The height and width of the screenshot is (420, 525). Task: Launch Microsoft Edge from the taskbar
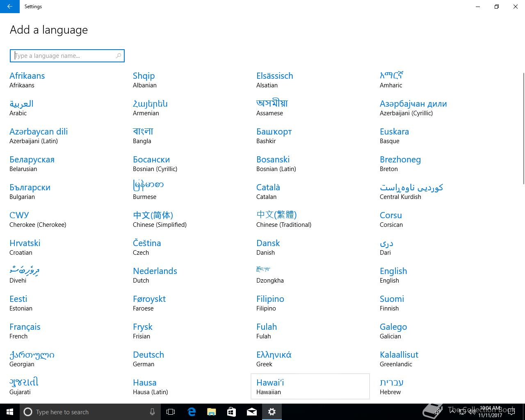191,412
